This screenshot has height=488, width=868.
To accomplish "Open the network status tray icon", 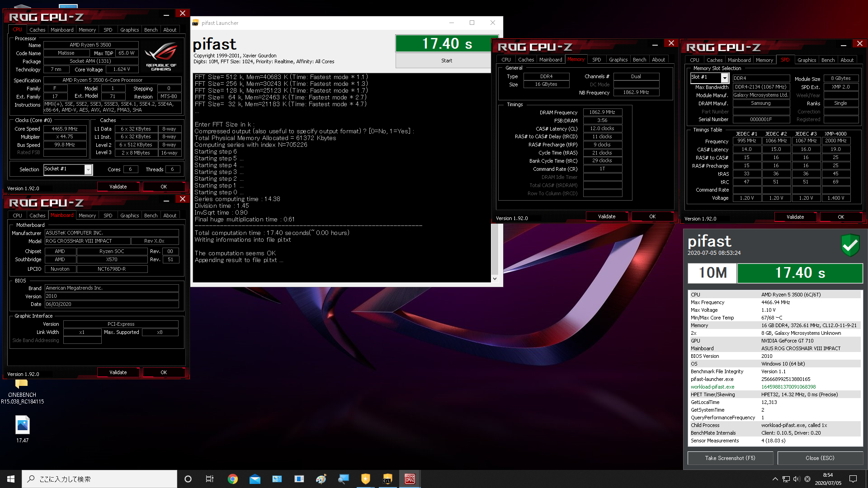I will [x=786, y=479].
